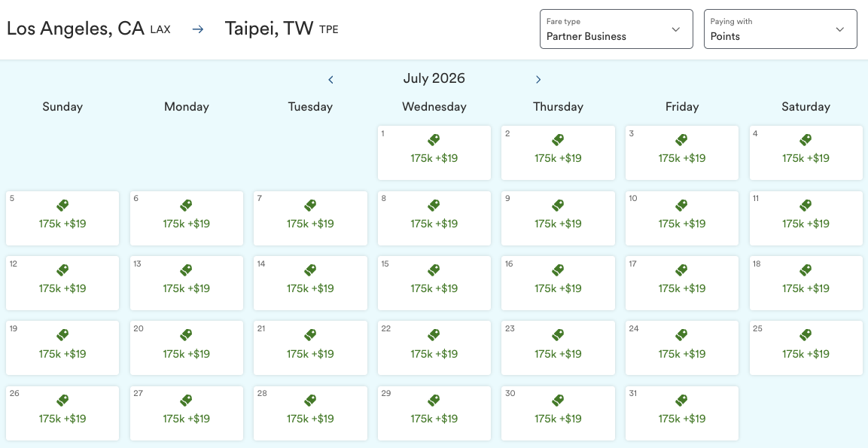Click the Los Angeles, CA LAX label

(88, 28)
